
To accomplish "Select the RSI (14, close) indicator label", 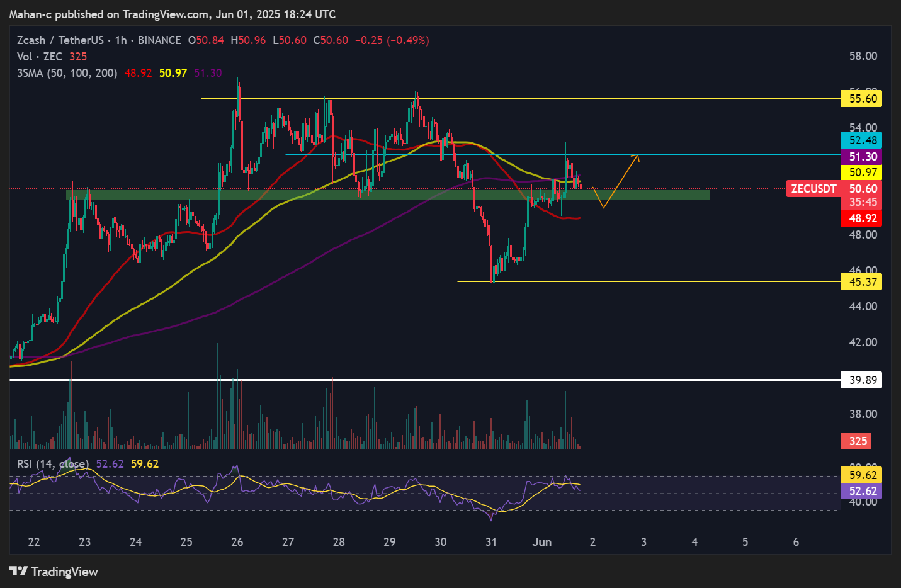I will click(52, 464).
